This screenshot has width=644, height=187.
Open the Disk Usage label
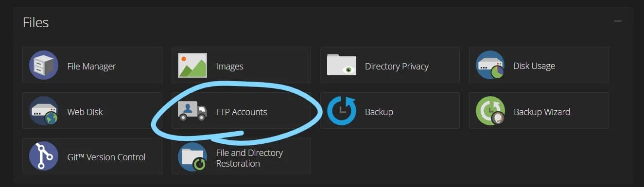(x=534, y=66)
